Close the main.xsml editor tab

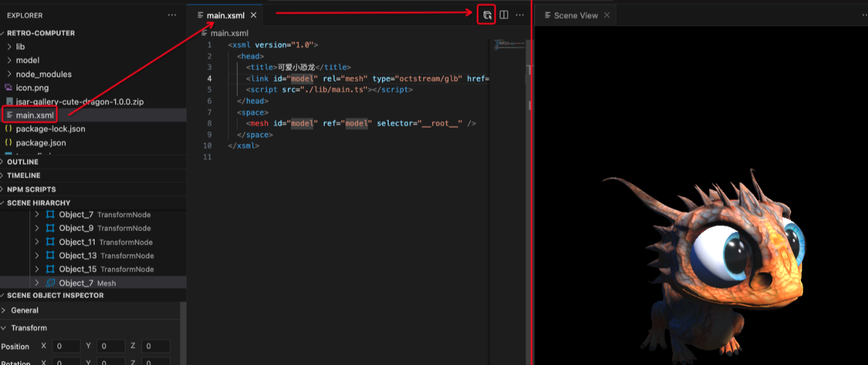253,15
